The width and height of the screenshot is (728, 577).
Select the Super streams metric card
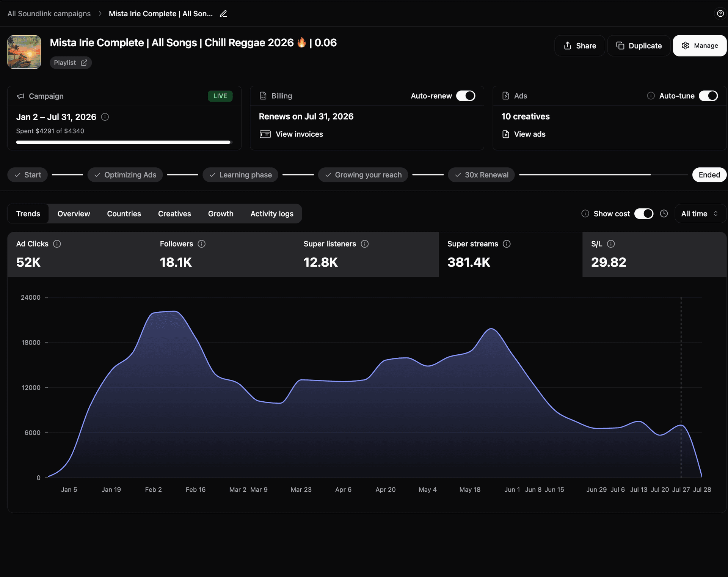coord(510,255)
